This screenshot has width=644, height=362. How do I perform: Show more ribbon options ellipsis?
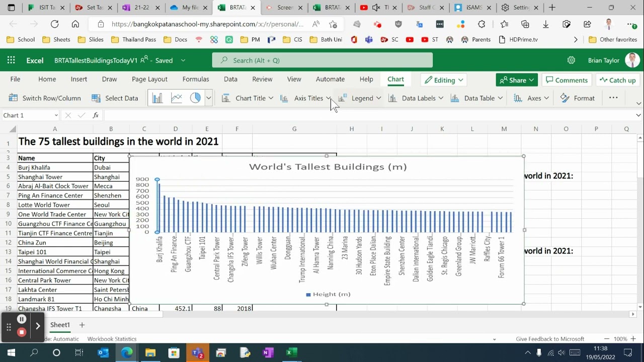pos(613,98)
